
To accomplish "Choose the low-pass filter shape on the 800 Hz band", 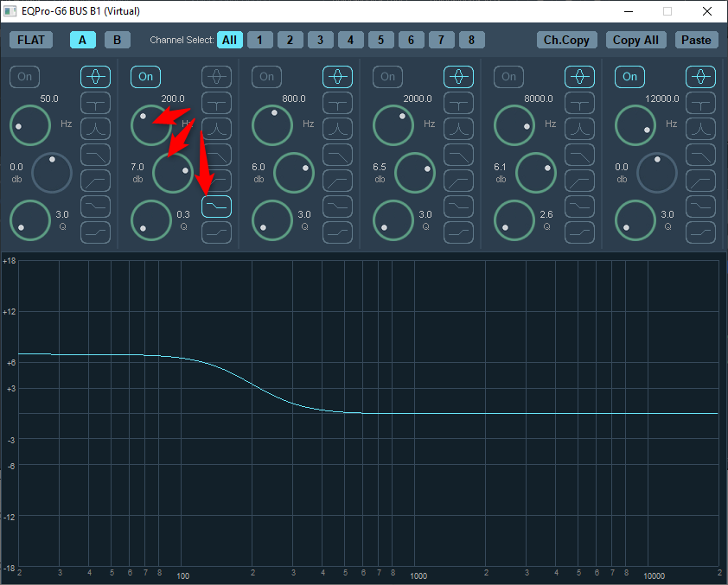I will tap(337, 155).
